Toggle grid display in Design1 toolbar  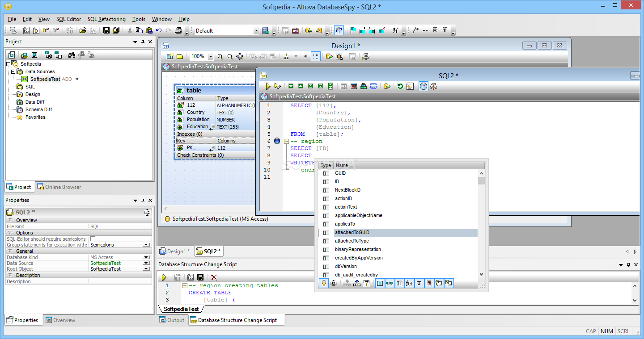coord(316,56)
